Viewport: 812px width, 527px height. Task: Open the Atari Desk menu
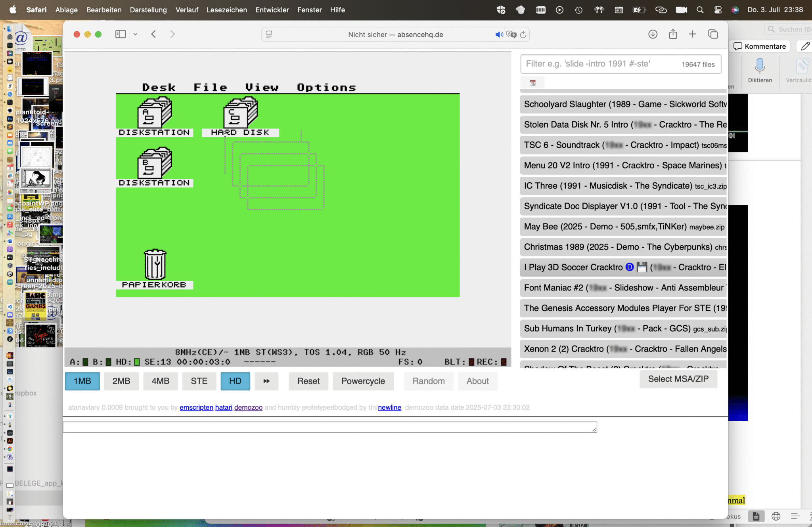(x=159, y=87)
